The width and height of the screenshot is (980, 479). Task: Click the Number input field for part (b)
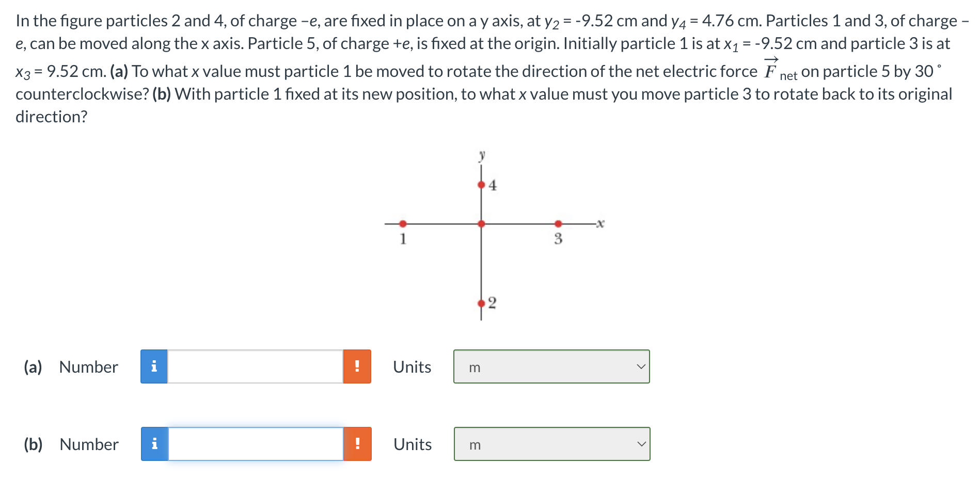coord(256,444)
